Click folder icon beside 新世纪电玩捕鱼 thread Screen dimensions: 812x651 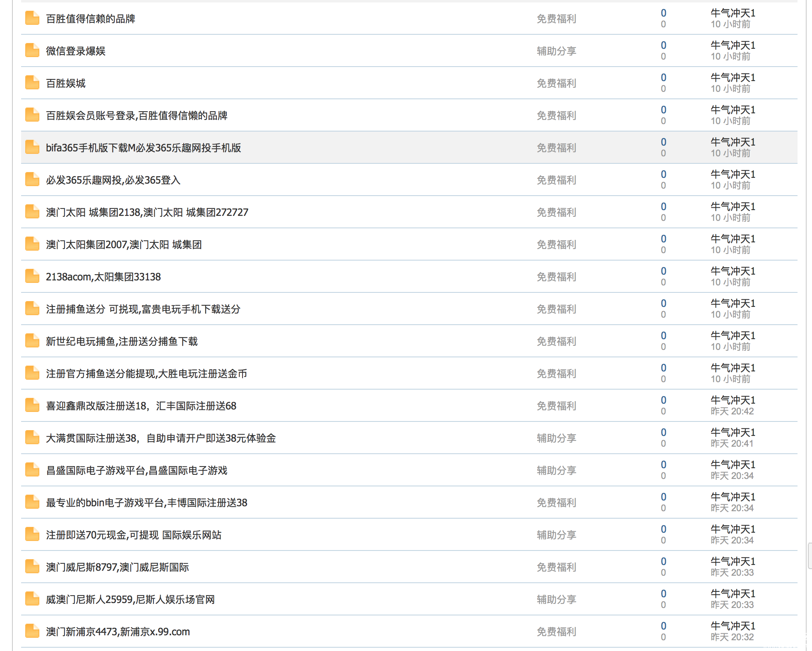(x=32, y=341)
